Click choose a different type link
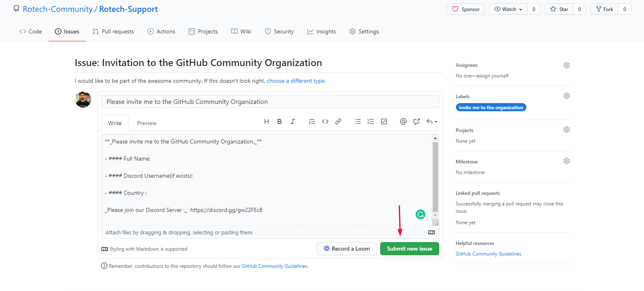644x291 pixels. point(296,81)
